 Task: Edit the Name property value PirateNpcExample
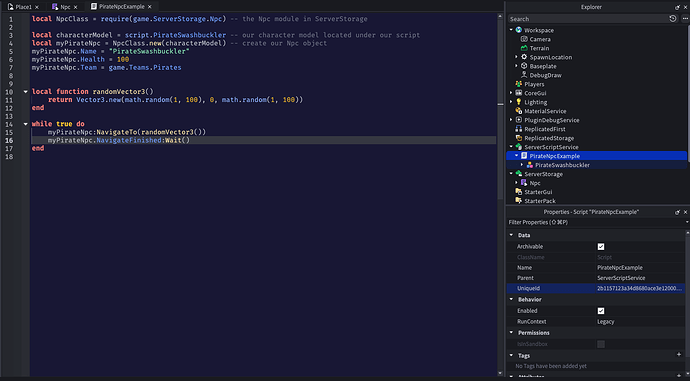click(x=620, y=267)
